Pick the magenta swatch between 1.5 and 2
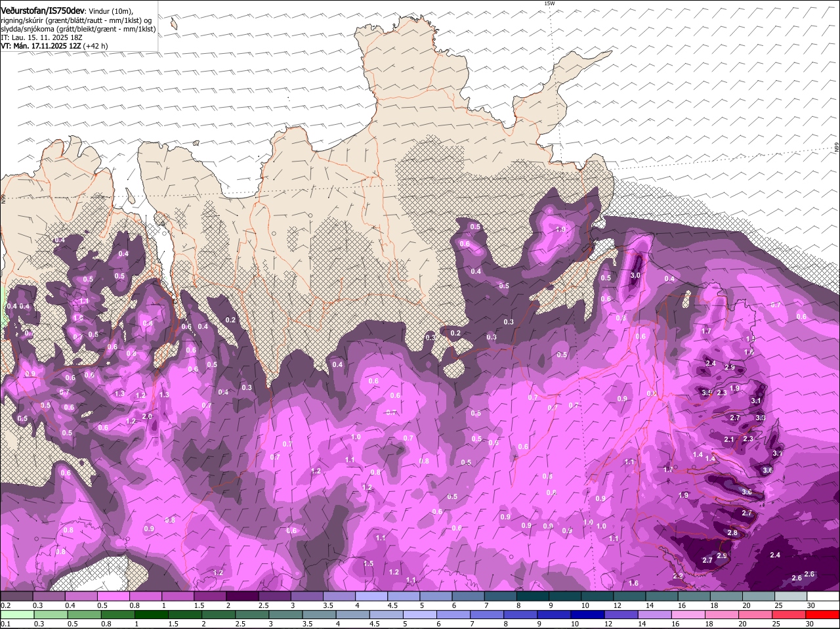This screenshot has height=629, width=840. point(209,596)
